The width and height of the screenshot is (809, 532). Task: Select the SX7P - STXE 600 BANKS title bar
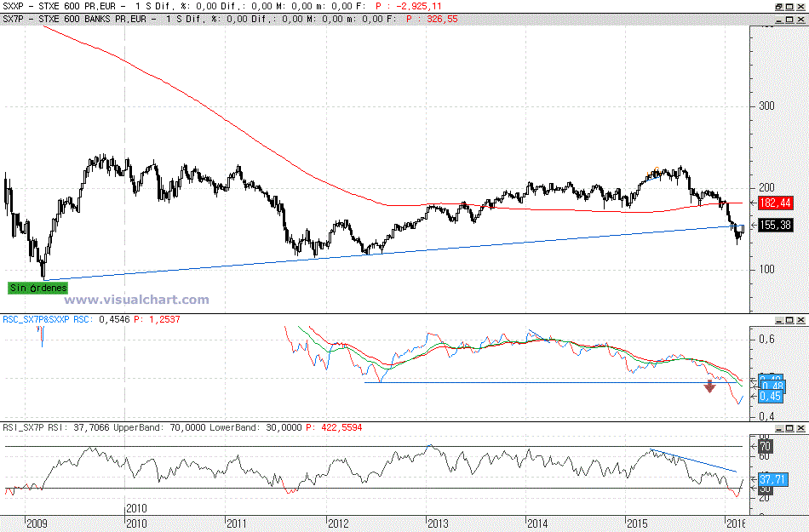404,19
